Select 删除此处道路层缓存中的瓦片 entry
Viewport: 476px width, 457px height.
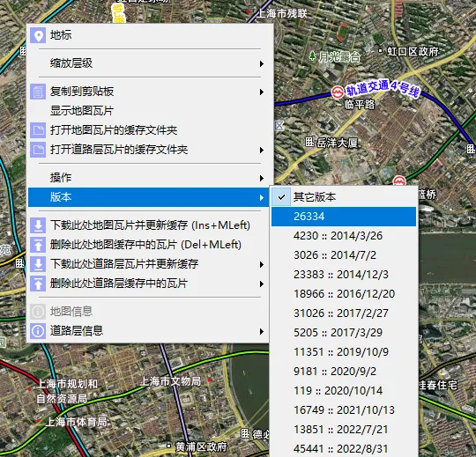[148, 284]
